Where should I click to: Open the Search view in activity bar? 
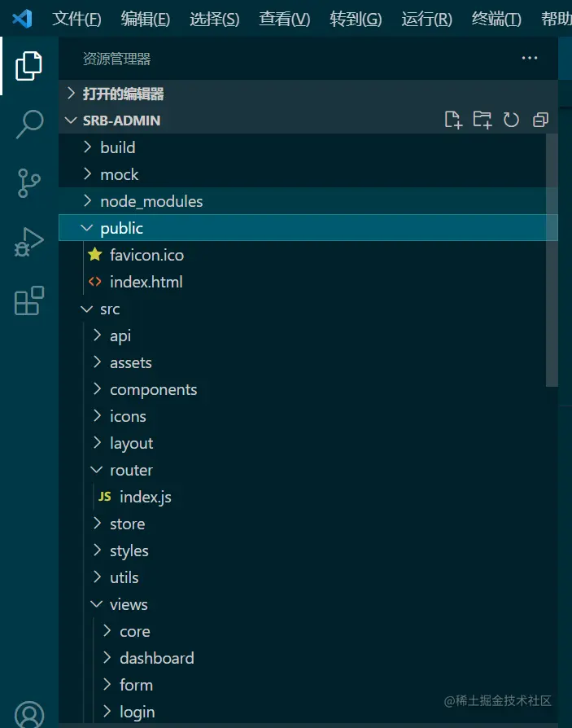tap(29, 124)
